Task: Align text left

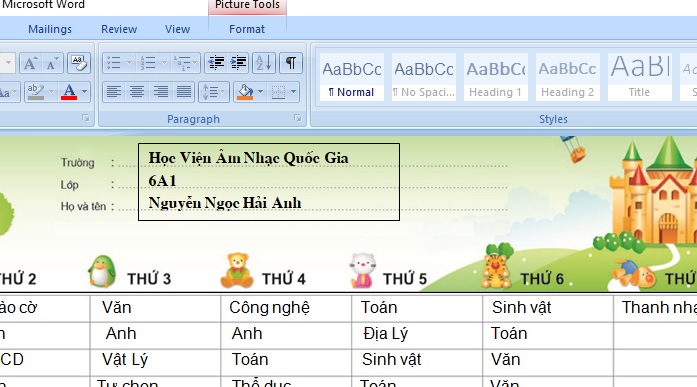Action: pos(114,92)
